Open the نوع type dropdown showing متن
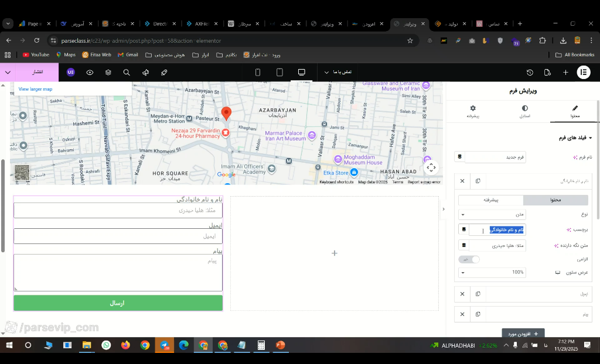The image size is (600, 364). click(492, 215)
